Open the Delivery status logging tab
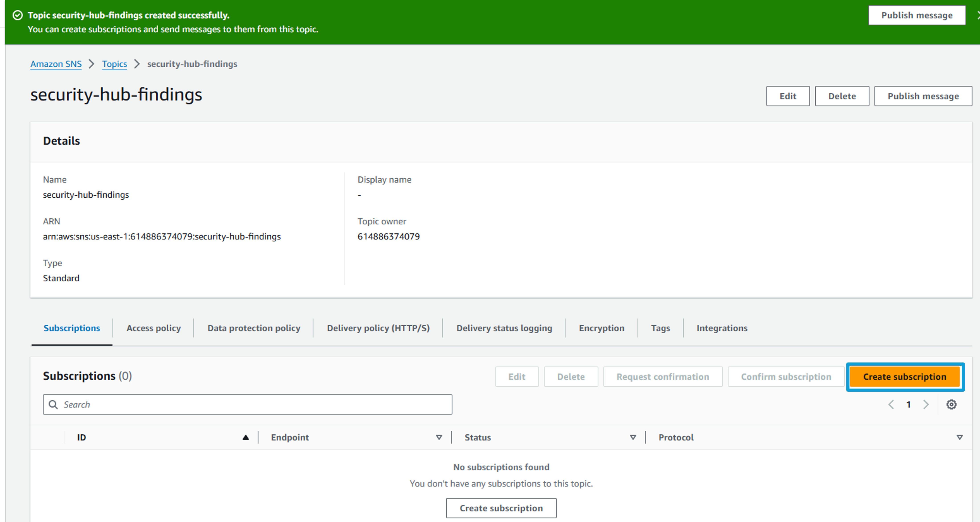The height and width of the screenshot is (522, 980). click(504, 328)
